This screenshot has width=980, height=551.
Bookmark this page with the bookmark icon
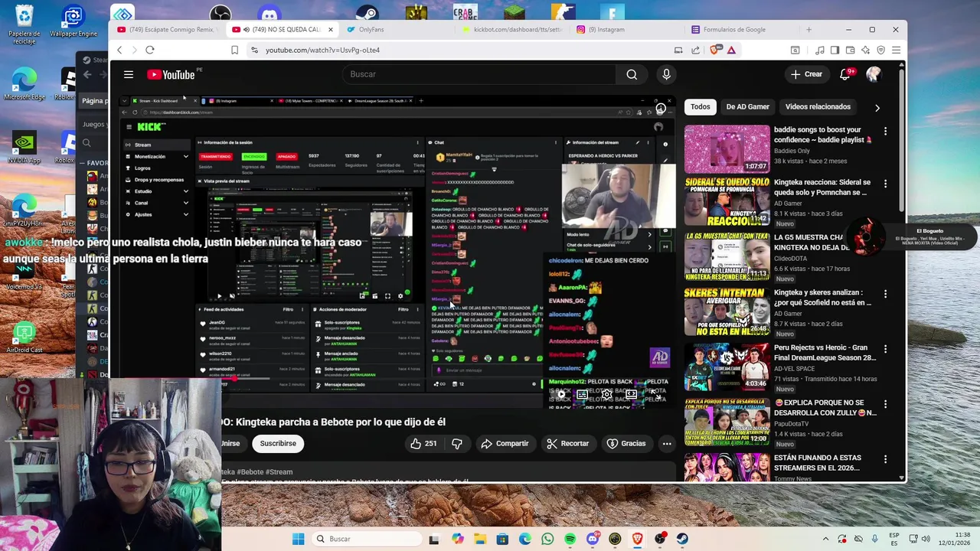[x=235, y=50]
